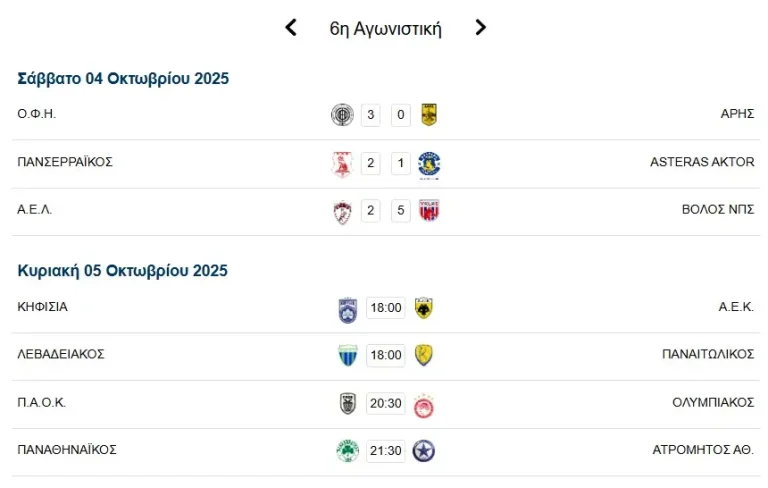Click the Asteras Aktor blue crest
The height and width of the screenshot is (488, 768).
point(429,163)
